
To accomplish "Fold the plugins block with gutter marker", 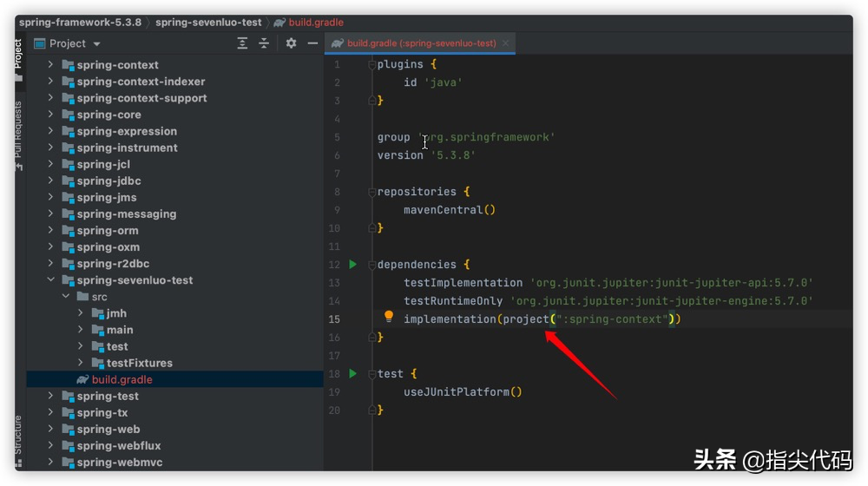I will (x=372, y=65).
